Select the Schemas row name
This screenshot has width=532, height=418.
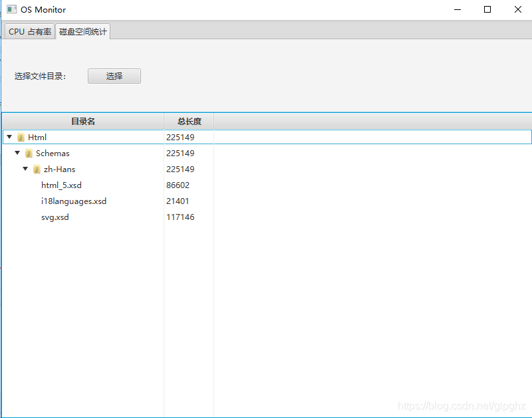[53, 154]
